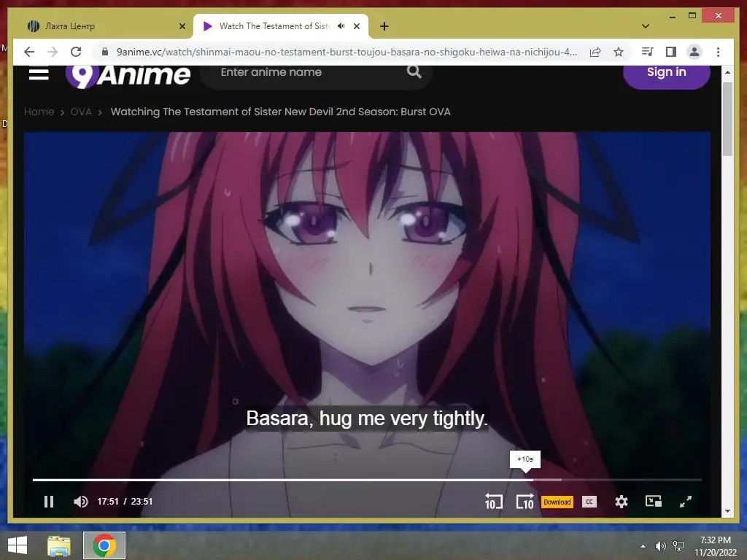Close the Лахта Центр tab

coord(182,26)
